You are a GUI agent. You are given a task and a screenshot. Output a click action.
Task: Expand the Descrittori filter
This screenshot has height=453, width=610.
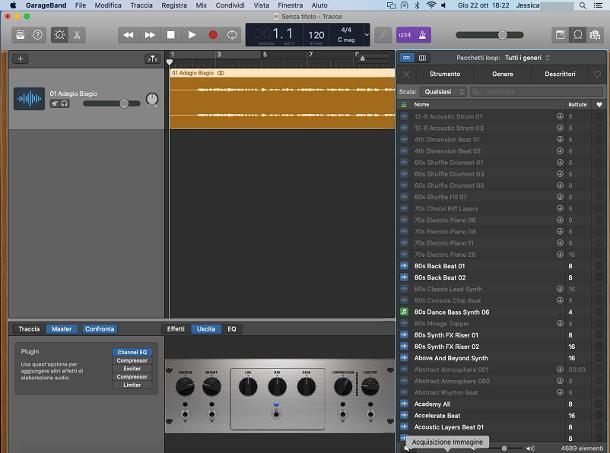(x=560, y=74)
